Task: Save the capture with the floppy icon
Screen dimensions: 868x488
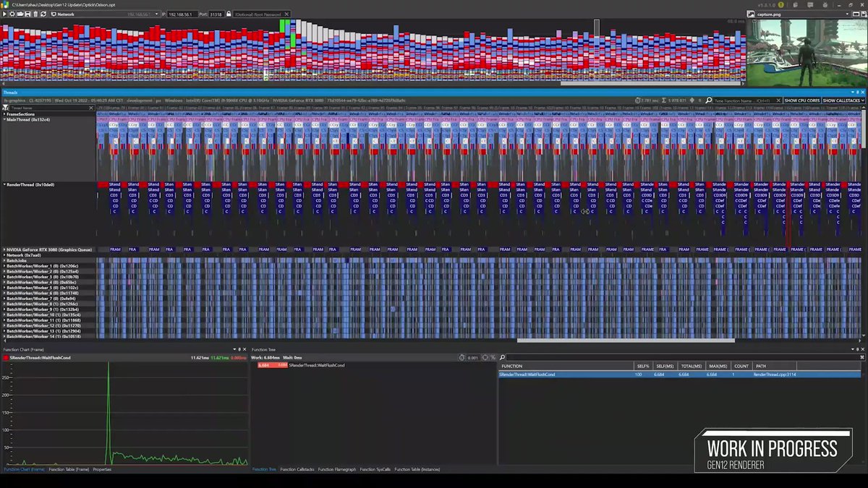Action: (27, 14)
